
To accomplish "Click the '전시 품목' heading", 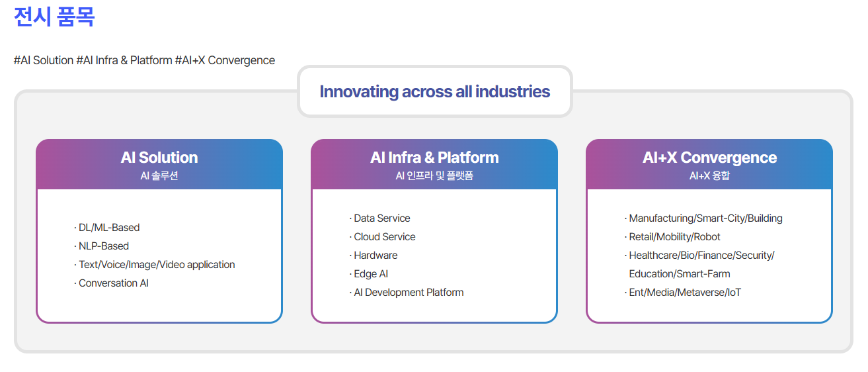I will [x=54, y=17].
